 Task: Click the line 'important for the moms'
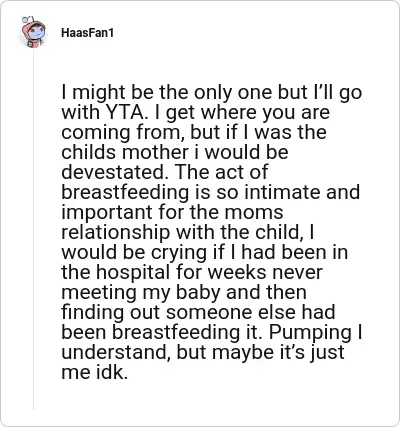(172, 212)
